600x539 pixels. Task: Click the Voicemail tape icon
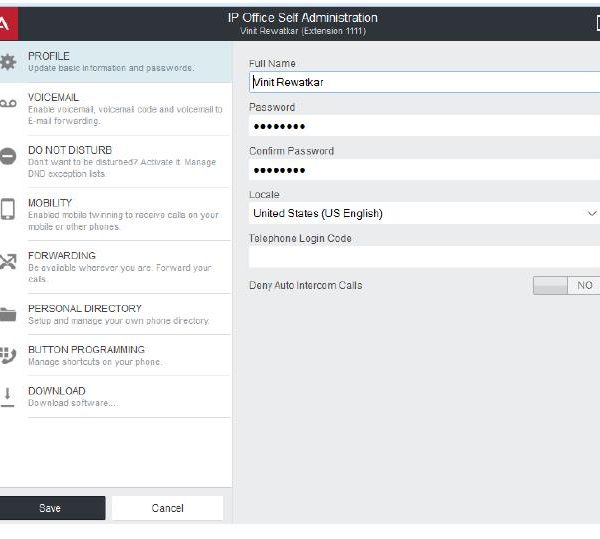click(8, 105)
